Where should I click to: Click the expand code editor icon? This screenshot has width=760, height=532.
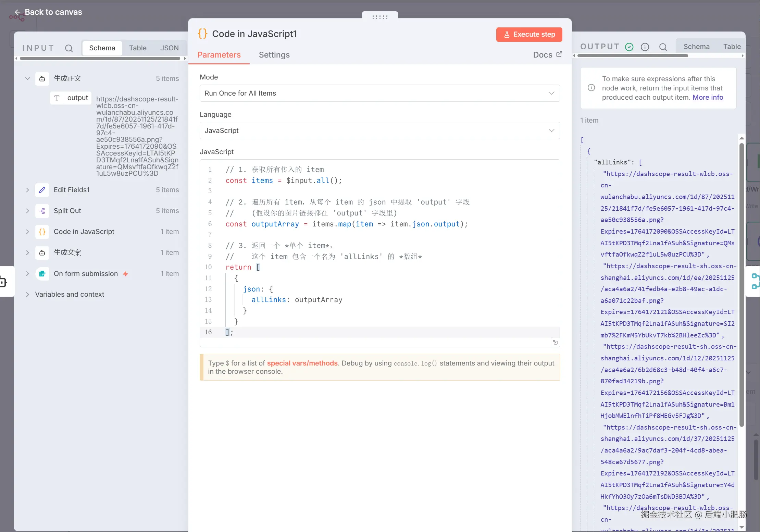click(x=555, y=342)
